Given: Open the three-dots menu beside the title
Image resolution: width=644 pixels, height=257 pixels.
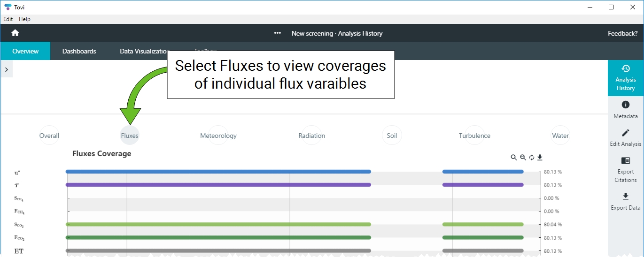Looking at the screenshot, I should click(x=278, y=33).
